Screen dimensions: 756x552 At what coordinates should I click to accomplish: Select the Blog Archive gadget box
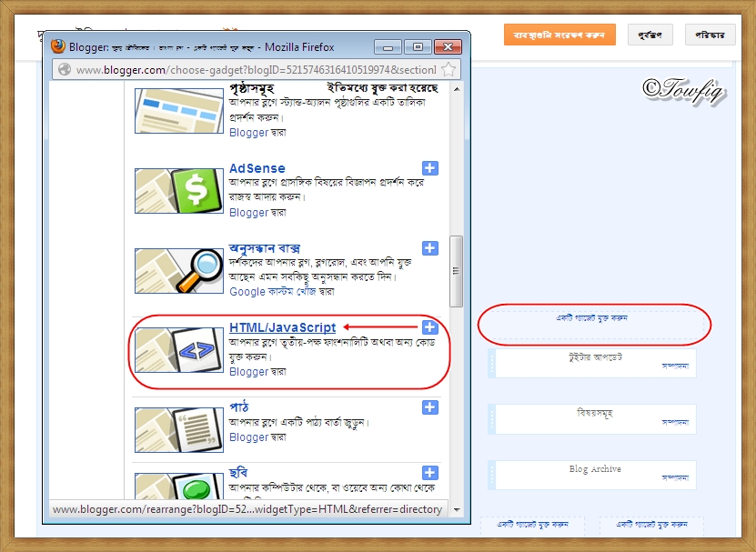592,475
